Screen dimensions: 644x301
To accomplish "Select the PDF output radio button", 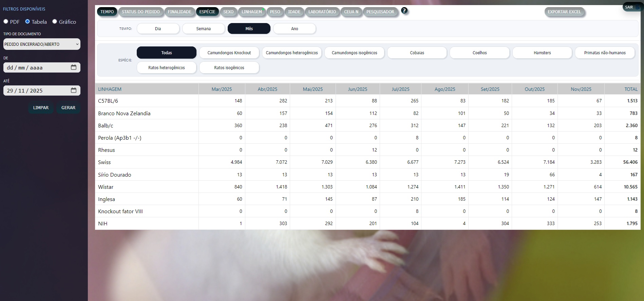I will [x=6, y=22].
